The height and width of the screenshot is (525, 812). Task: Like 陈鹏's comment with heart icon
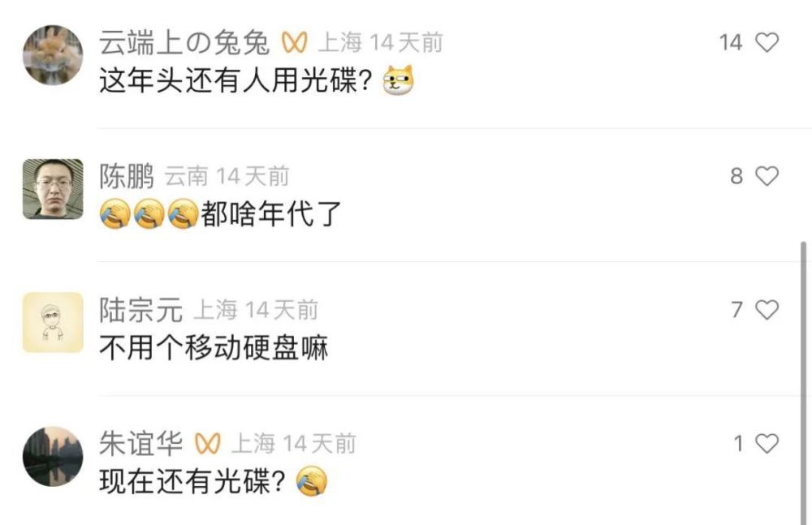point(767,176)
